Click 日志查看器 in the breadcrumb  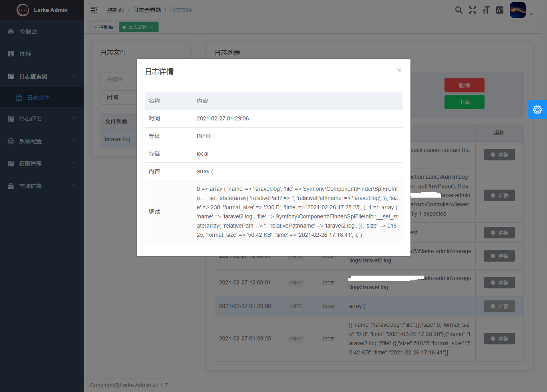147,10
